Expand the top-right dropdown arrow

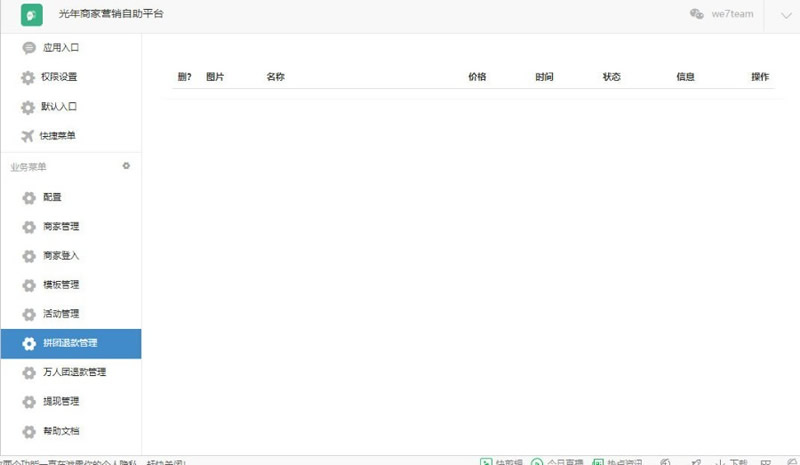tap(783, 15)
